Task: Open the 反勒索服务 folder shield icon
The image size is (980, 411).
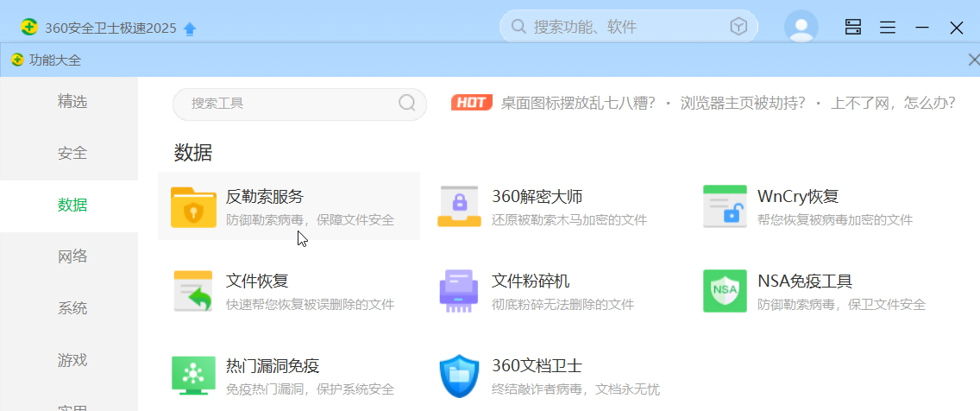Action: (193, 206)
